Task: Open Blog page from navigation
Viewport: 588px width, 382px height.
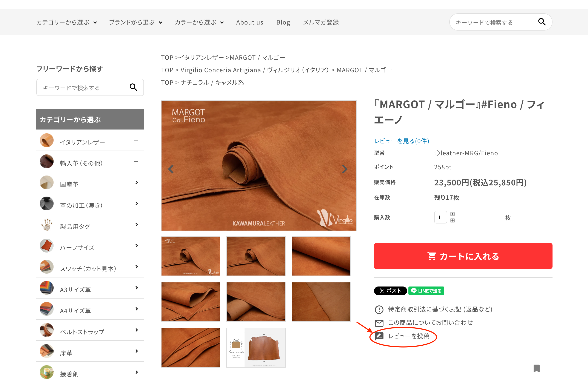Action: click(283, 22)
